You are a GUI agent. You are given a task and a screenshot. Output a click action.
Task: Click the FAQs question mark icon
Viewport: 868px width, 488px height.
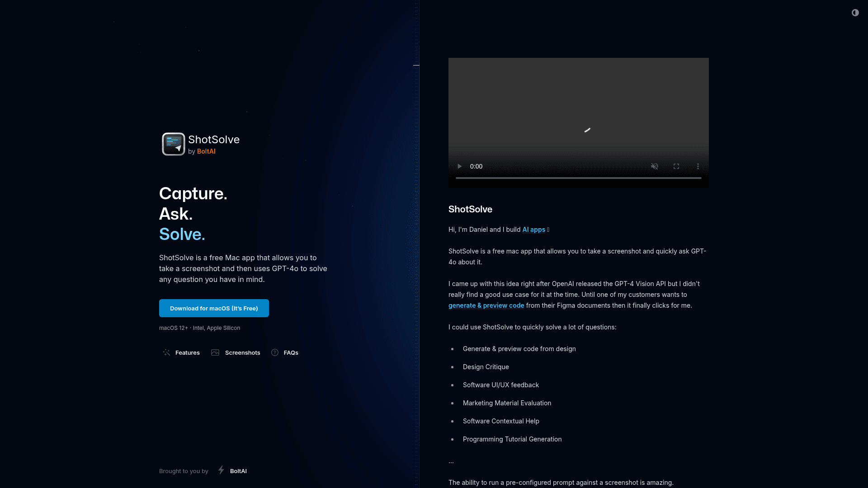(275, 352)
